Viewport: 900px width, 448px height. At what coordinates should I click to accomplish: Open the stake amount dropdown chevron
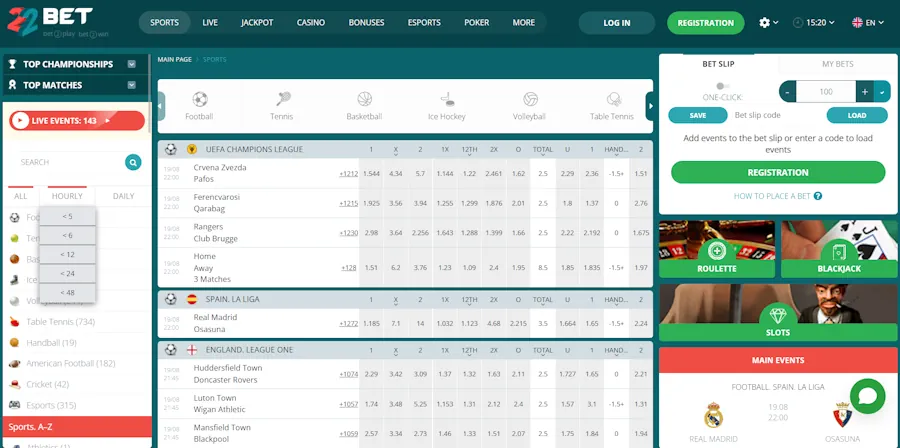click(882, 92)
